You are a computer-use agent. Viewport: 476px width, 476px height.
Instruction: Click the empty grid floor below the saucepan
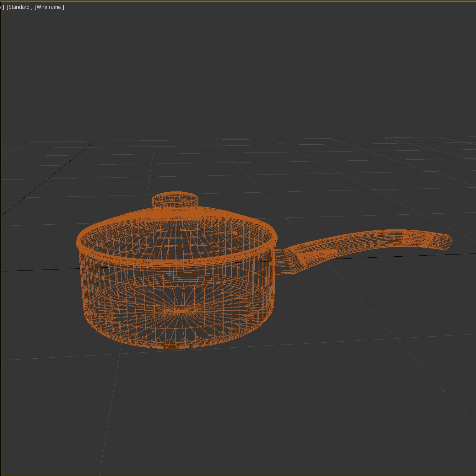click(x=220, y=408)
